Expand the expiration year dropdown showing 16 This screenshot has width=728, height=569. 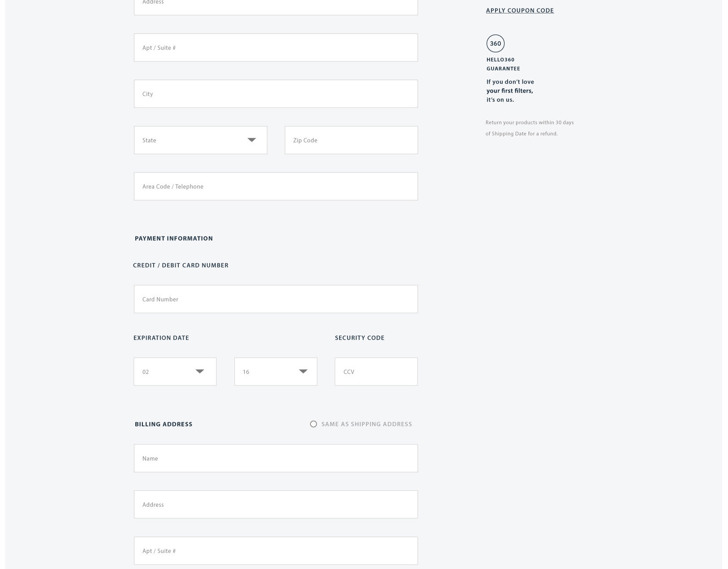(276, 372)
